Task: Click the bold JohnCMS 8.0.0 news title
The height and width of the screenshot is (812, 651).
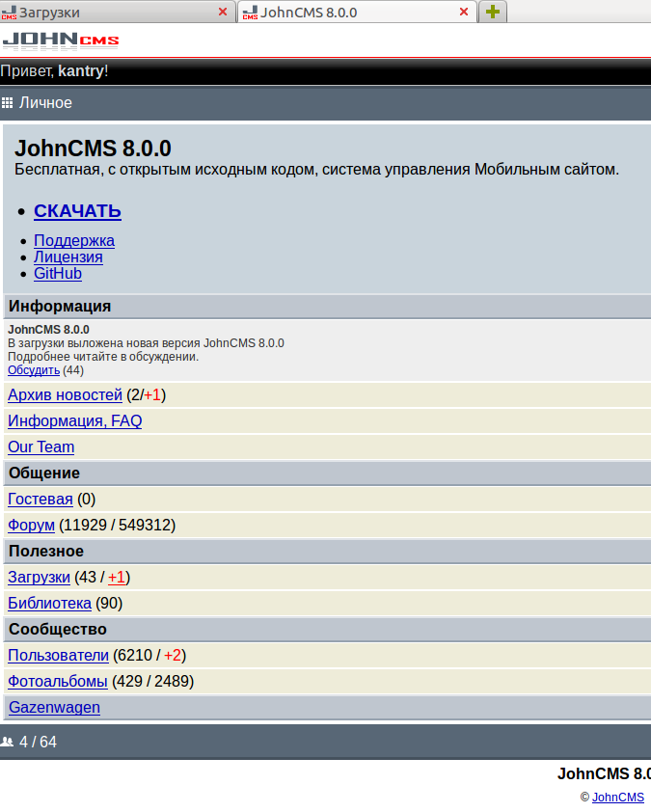Action: pos(48,330)
